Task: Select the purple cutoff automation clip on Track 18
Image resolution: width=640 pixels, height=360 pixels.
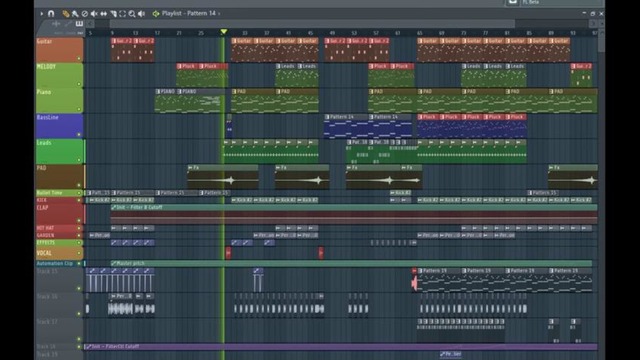Action: coord(341,347)
